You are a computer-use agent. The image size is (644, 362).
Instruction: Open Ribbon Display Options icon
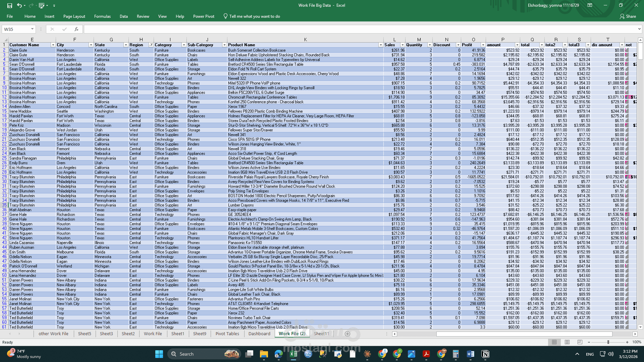[590, 5]
